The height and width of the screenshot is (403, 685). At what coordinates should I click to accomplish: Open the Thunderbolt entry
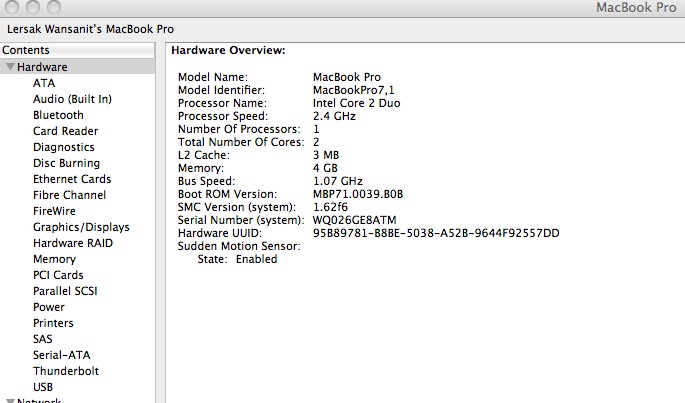[x=66, y=371]
